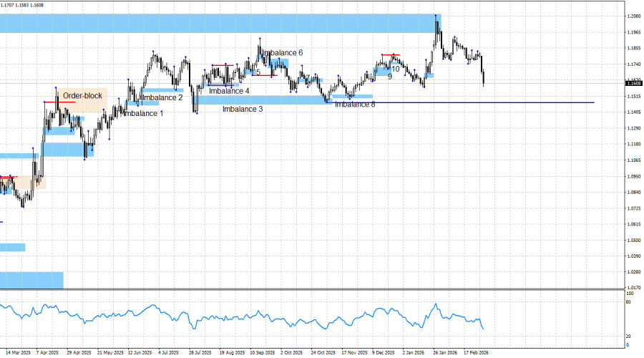Select the Imbalance 1 text label

coord(143,113)
